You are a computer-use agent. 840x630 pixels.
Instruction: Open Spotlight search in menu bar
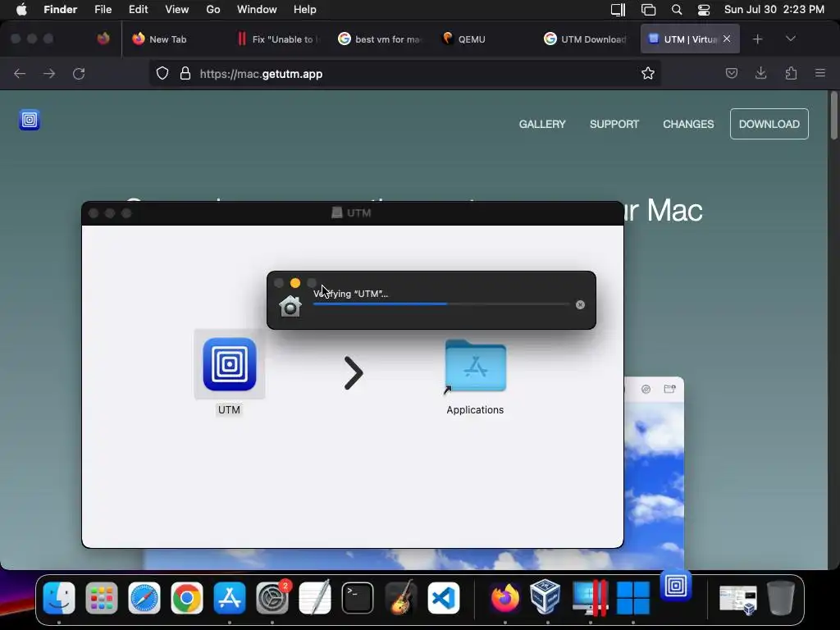pyautogui.click(x=677, y=10)
